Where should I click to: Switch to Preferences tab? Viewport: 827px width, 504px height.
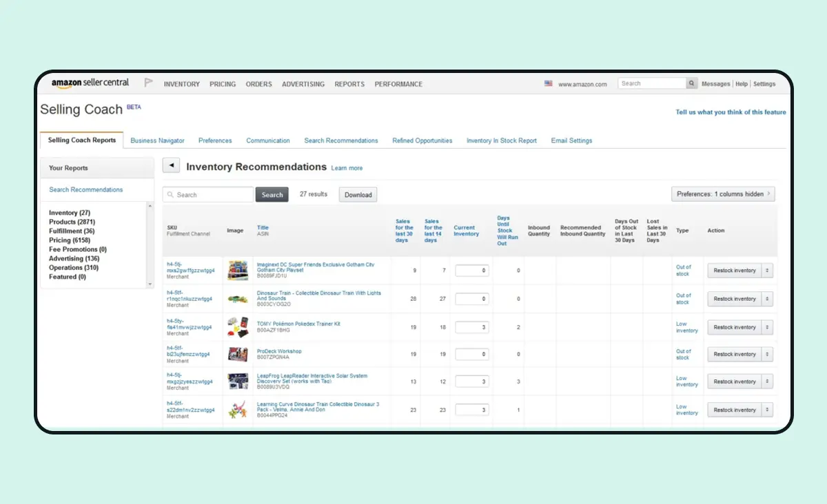pos(215,140)
